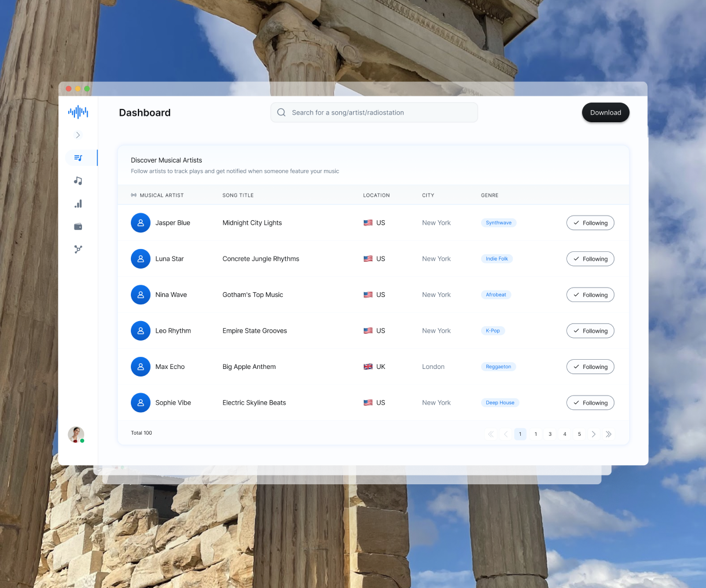706x588 pixels.
Task: Click song title Midnight City Lights
Action: pos(252,223)
